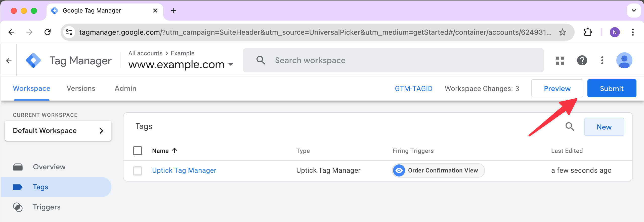
Task: Bookmark page with the star icon
Action: [x=563, y=32]
